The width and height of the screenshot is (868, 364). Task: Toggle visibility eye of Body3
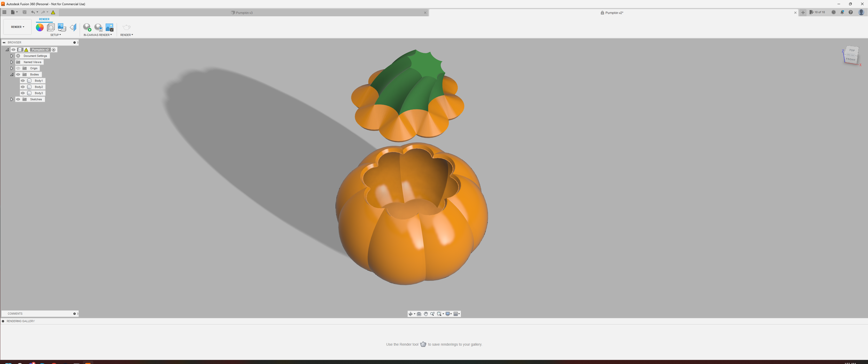point(23,93)
